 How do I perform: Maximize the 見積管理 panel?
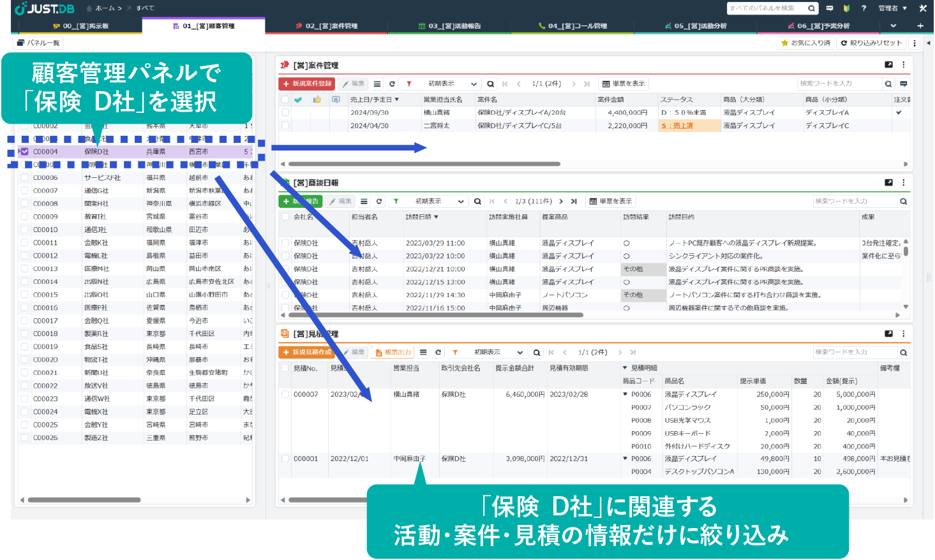click(x=888, y=334)
